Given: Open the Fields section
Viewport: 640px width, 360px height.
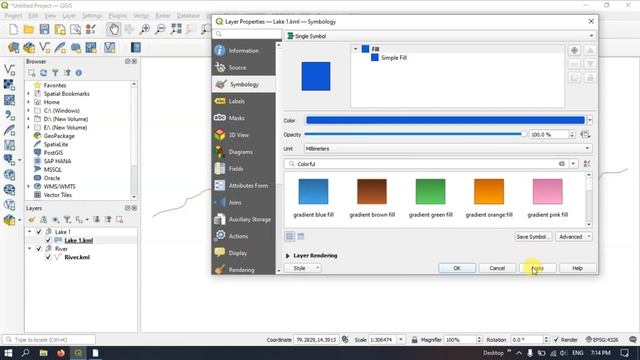Looking at the screenshot, I should point(243,169).
